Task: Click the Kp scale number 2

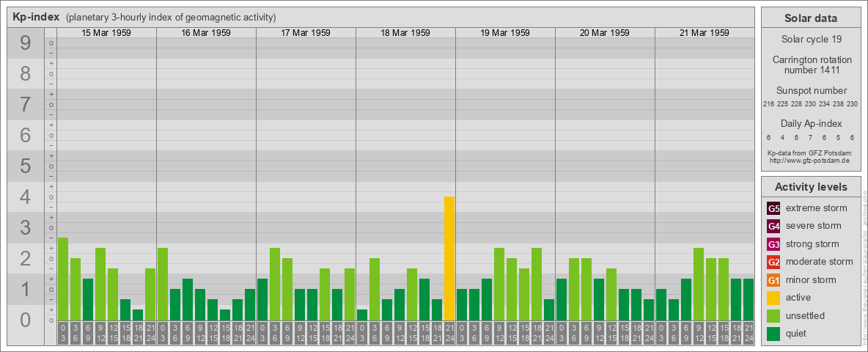Action: click(26, 258)
